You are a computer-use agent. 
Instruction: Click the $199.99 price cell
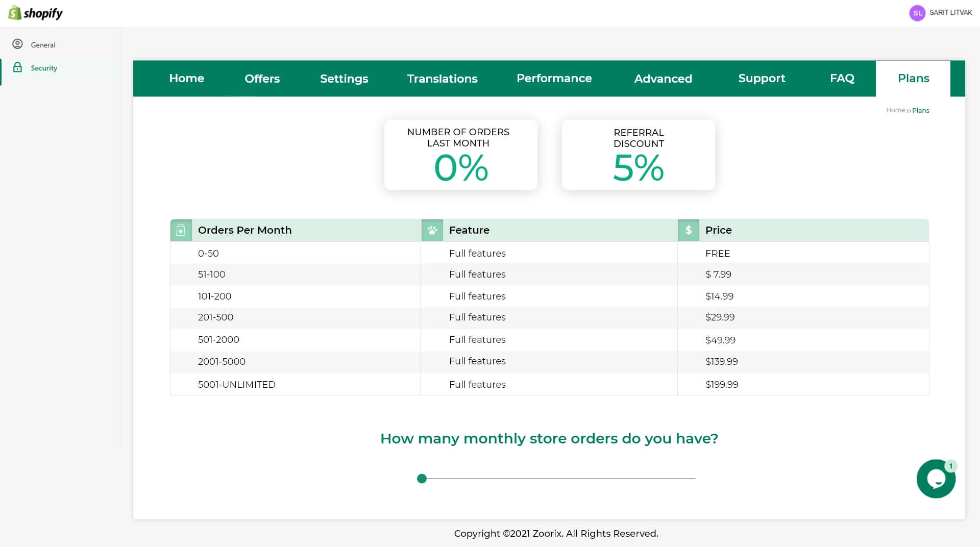click(x=803, y=384)
